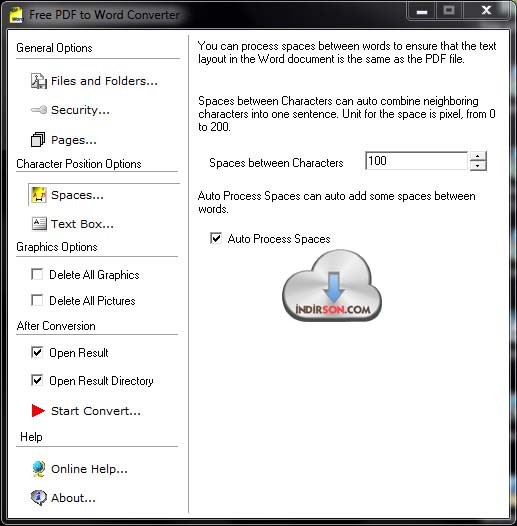Increase Spaces between Characters with the up arrow
Viewport: 517px width, 526px height.
point(478,156)
